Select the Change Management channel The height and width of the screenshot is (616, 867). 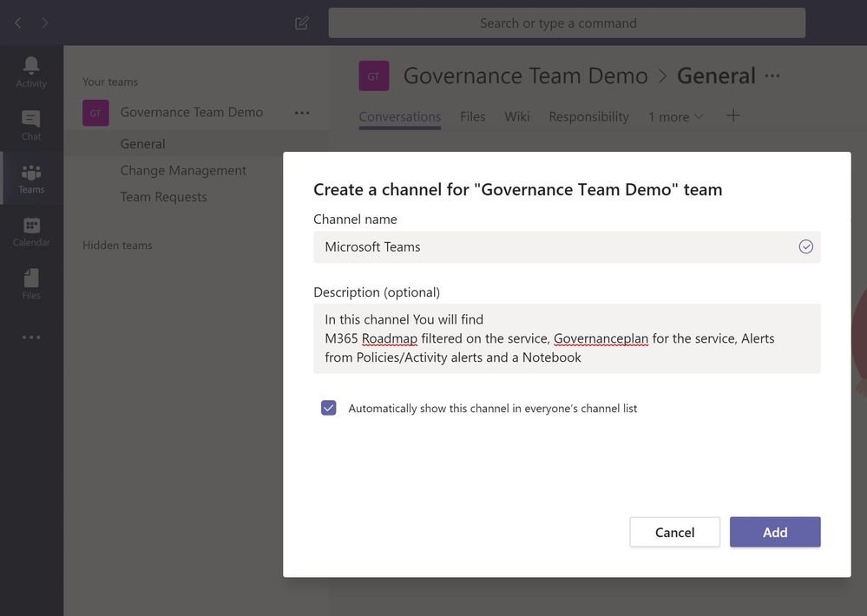[x=183, y=170]
